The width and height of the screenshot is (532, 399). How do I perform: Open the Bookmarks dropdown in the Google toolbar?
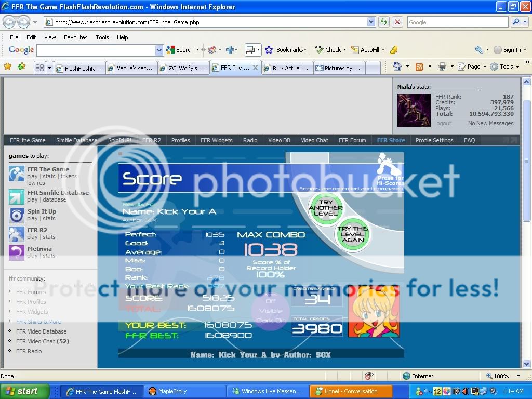point(287,50)
